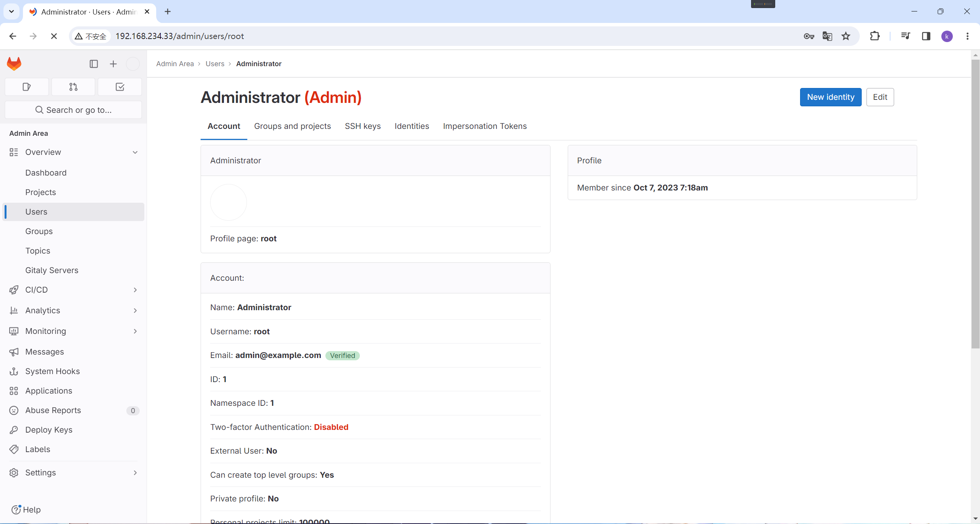Click the GitLab fox logo

coord(14,63)
